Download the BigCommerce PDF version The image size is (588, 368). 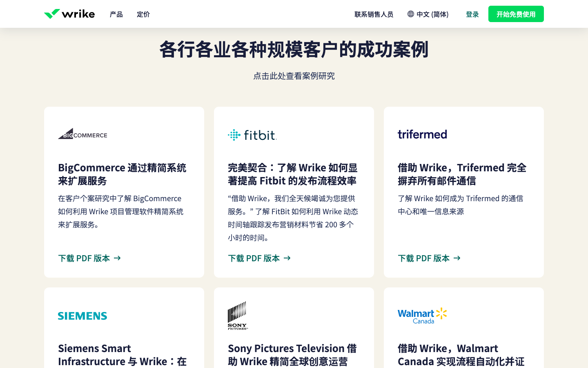click(x=89, y=258)
